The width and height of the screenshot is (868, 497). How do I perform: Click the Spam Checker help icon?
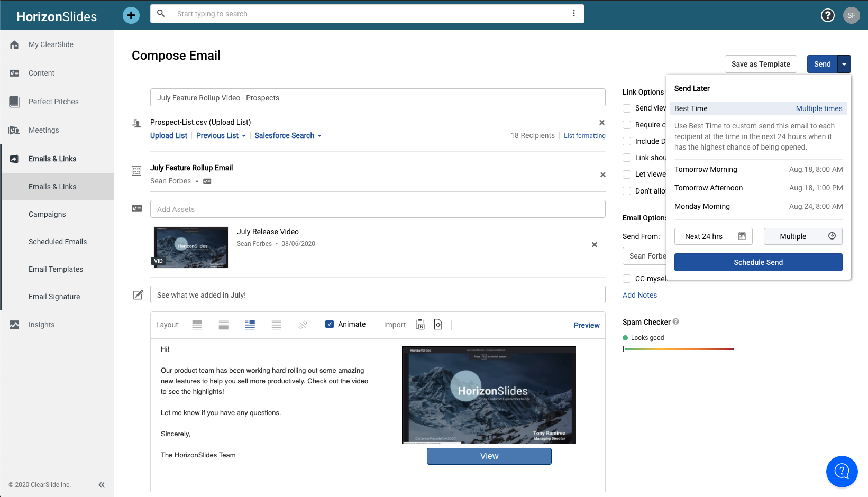(676, 321)
